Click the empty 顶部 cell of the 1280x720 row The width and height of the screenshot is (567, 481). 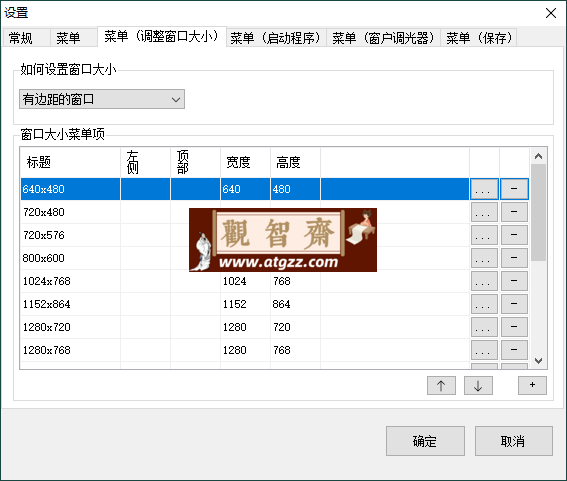(195, 327)
